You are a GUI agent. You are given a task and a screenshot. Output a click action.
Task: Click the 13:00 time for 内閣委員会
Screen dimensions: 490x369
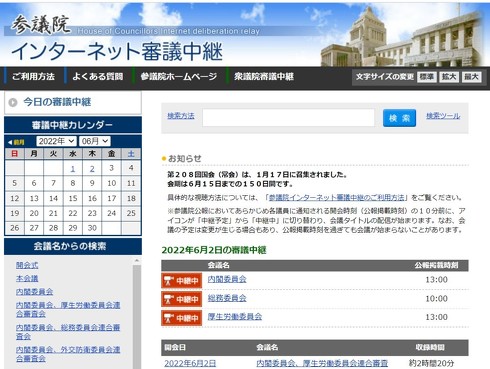(436, 280)
